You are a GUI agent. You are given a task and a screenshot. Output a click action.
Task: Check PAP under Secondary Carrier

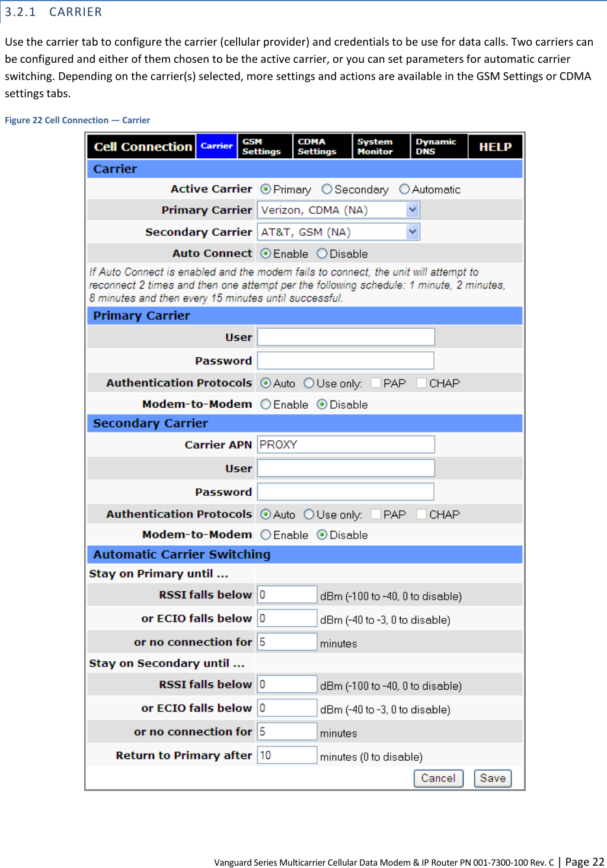pos(376,514)
